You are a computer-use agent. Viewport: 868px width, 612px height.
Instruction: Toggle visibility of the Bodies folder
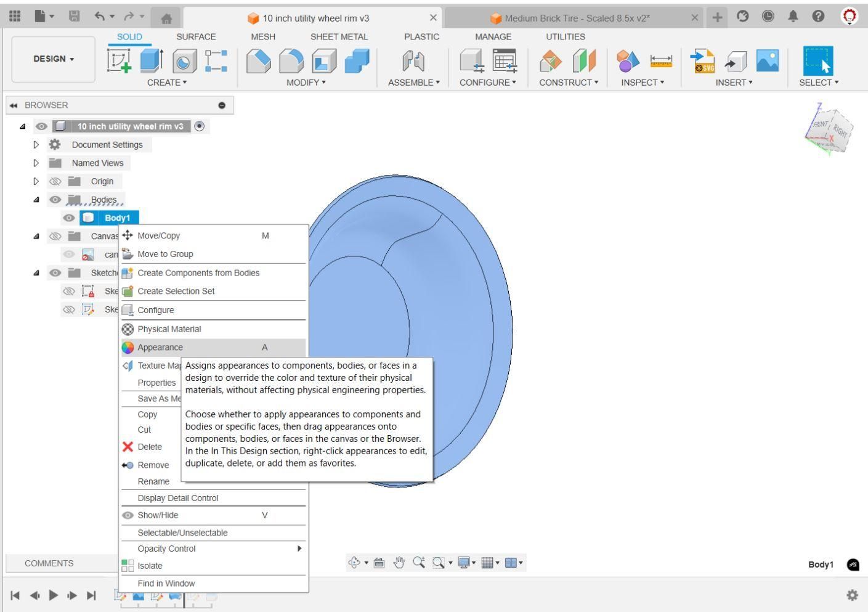click(x=56, y=200)
